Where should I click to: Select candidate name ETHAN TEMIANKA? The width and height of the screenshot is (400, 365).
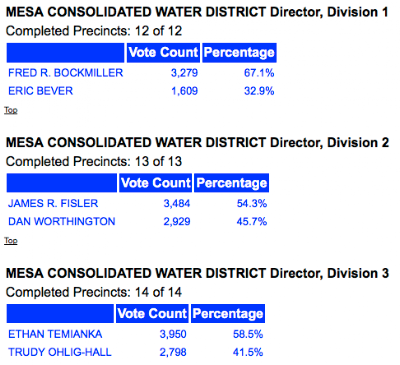click(55, 334)
